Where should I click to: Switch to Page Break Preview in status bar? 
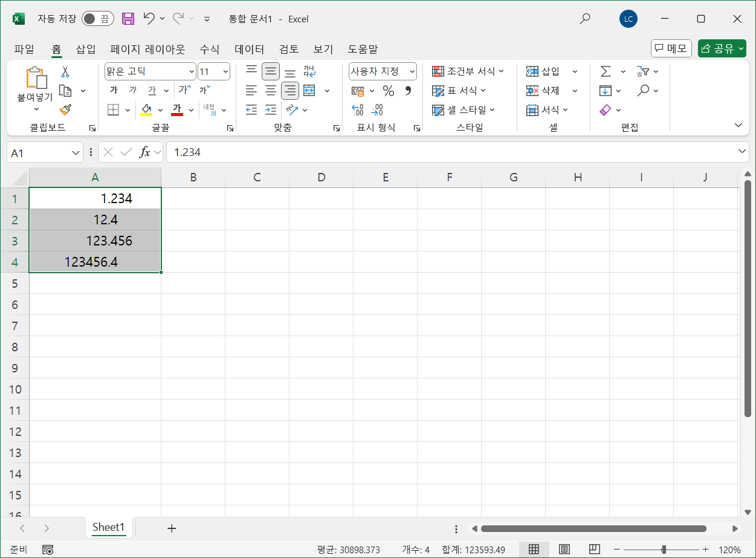pos(595,550)
